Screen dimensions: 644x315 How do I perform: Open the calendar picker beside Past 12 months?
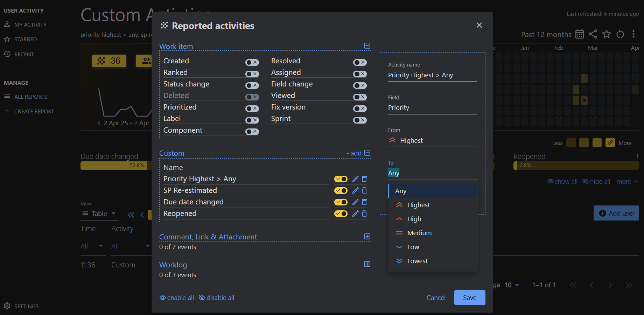tap(580, 34)
